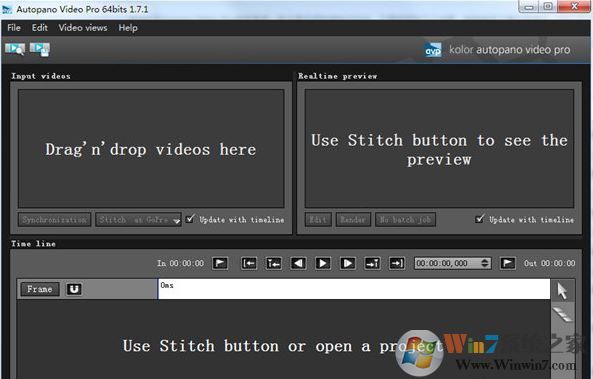593x379 pixels.
Task: Open the Edit menu
Action: [40, 28]
